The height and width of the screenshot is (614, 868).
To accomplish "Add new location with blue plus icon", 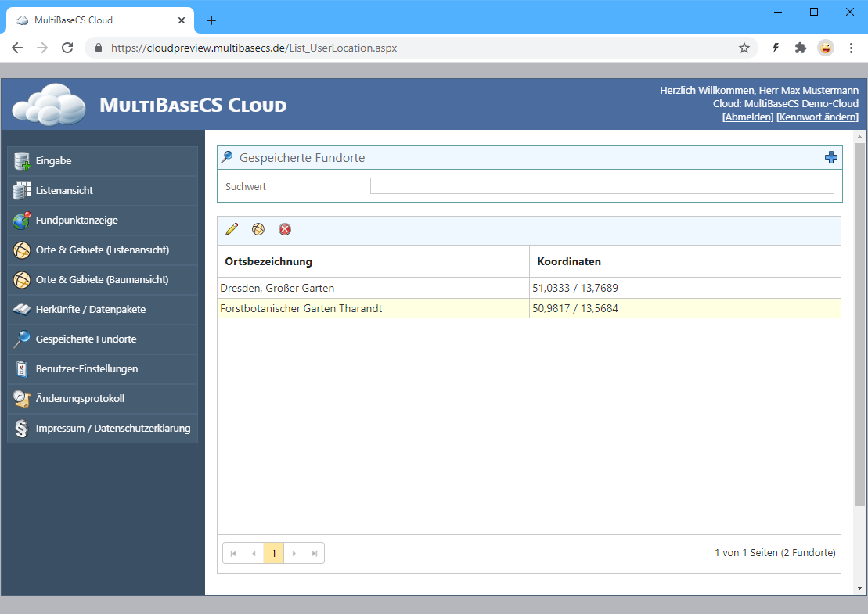I will (x=831, y=157).
